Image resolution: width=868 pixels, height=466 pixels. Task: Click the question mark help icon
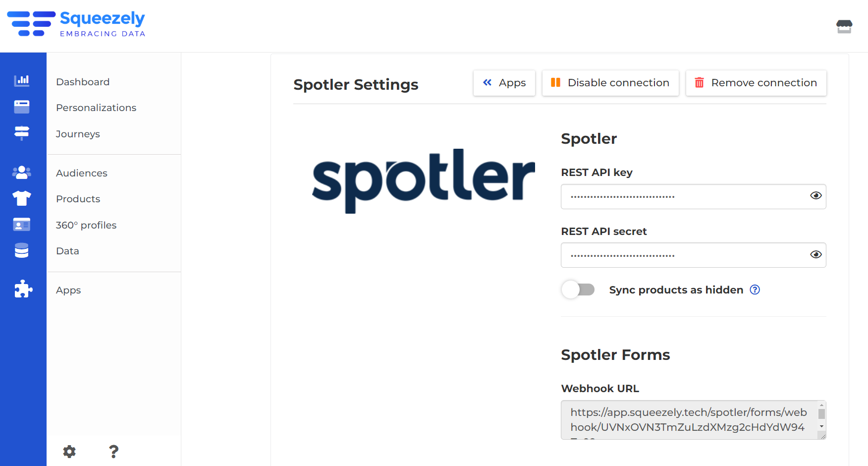tap(113, 451)
